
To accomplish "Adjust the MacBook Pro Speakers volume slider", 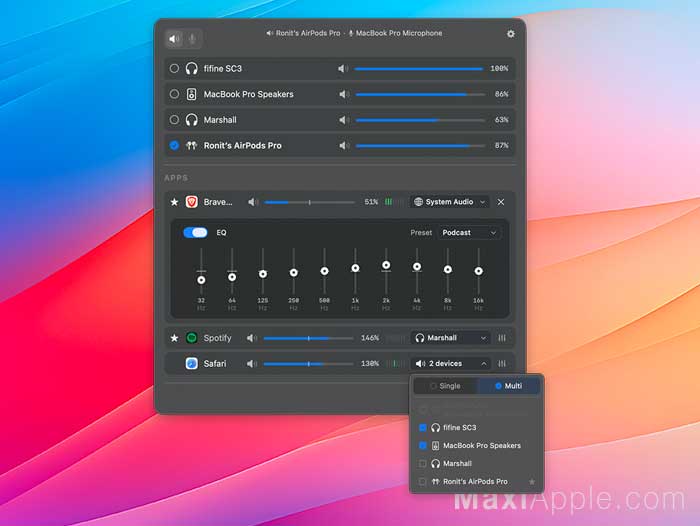I will (420, 95).
